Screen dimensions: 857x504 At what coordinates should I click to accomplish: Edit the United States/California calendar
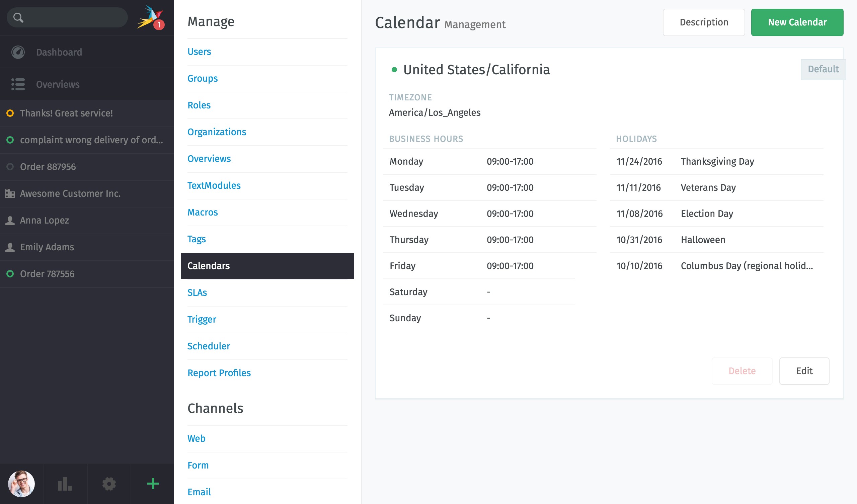(804, 371)
